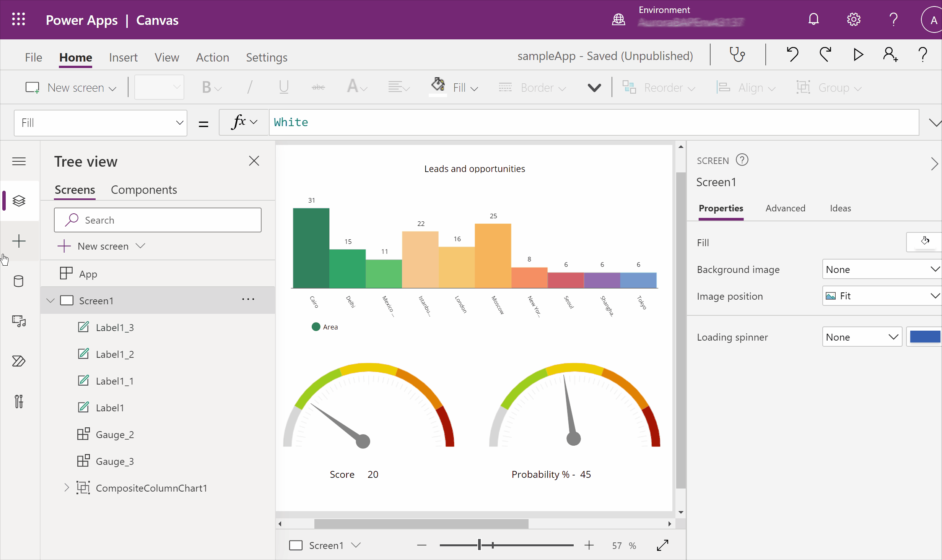Switch to the Components tab in Tree view
This screenshot has width=942, height=560.
(x=144, y=189)
